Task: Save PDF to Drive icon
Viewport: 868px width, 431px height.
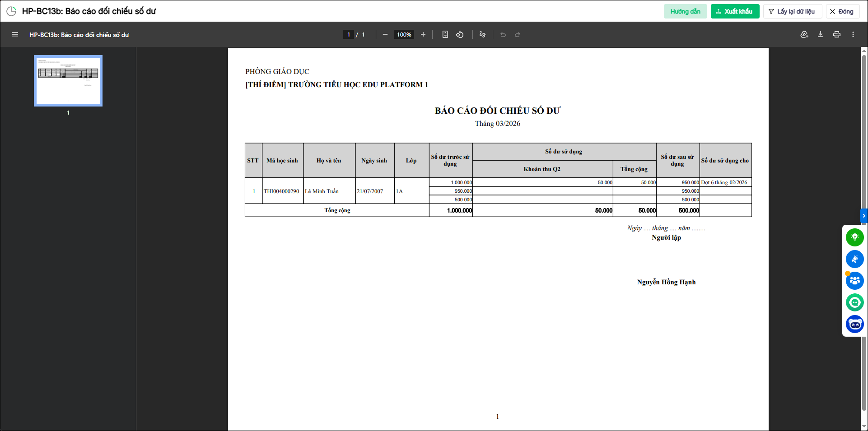Action: point(804,34)
